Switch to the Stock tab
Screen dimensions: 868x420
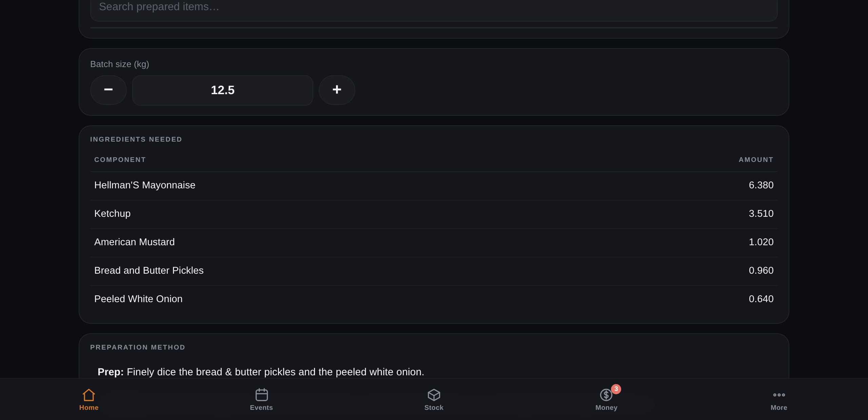[x=434, y=400]
